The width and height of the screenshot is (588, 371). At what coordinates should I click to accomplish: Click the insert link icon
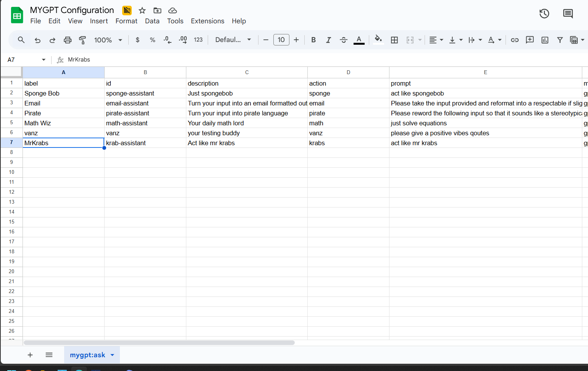point(515,40)
